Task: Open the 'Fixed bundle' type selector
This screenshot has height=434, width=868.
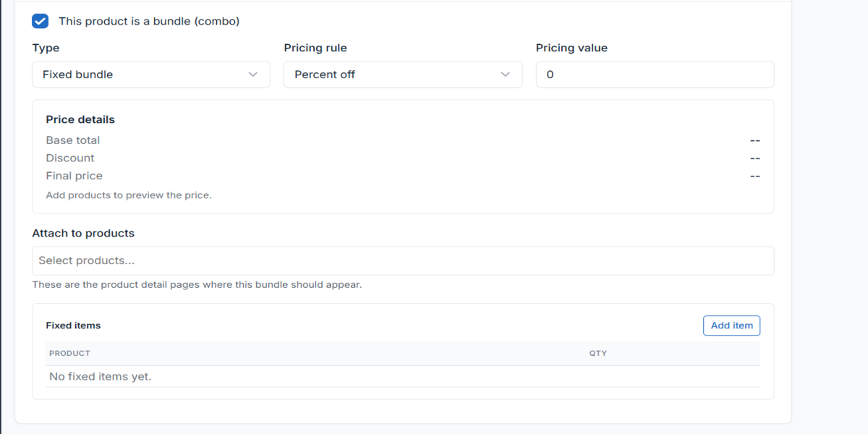Action: pos(150,74)
